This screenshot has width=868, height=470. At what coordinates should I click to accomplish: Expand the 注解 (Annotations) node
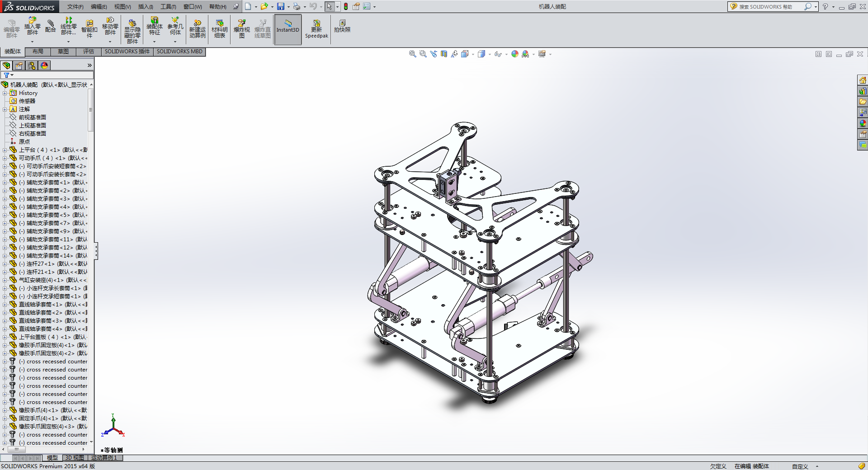(x=5, y=109)
